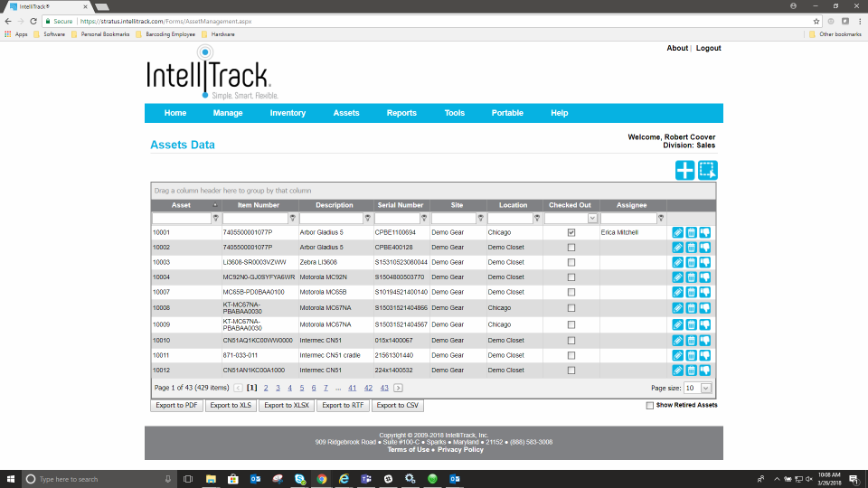Open File Explorer from the taskbar
868x488 pixels.
coord(211,479)
